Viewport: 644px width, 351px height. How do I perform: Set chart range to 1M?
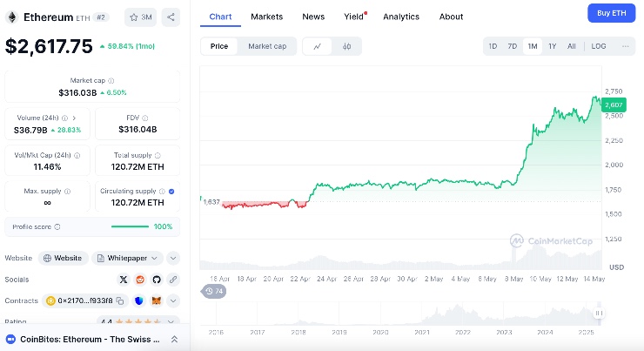pyautogui.click(x=533, y=46)
